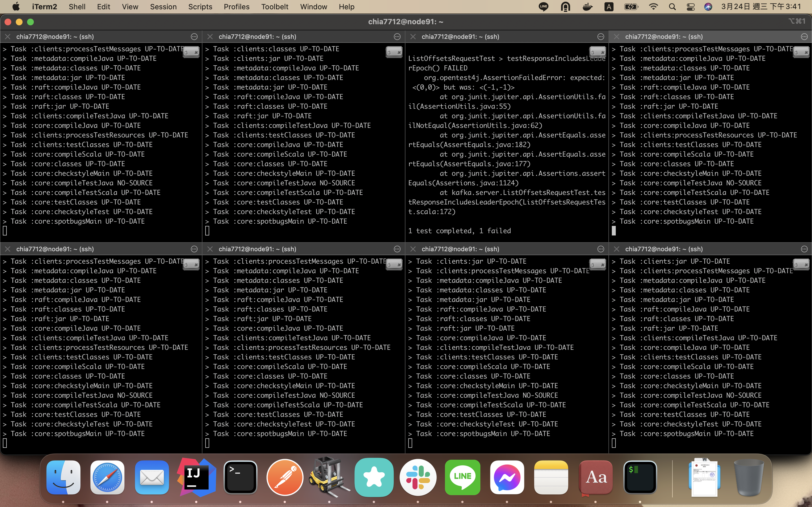This screenshot has height=507, width=812.
Task: Open pane options menu in top-left pane
Action: tap(194, 37)
